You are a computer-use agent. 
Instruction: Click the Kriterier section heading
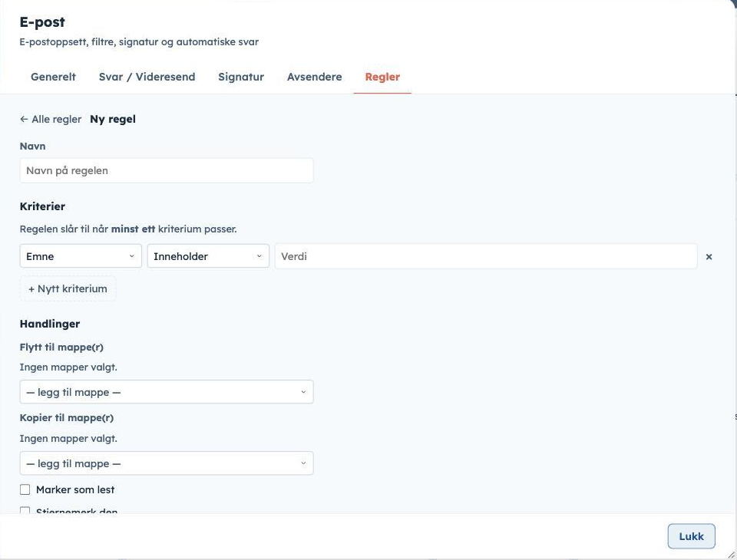42,206
